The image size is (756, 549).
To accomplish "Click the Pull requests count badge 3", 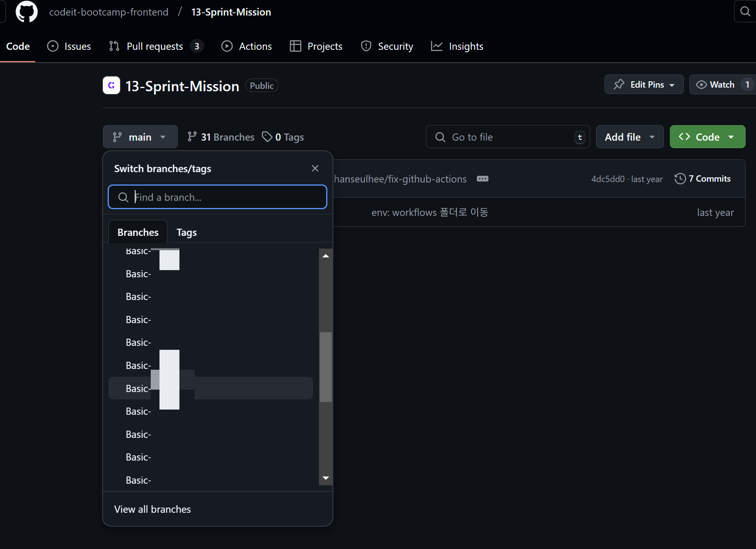I will coord(197,46).
